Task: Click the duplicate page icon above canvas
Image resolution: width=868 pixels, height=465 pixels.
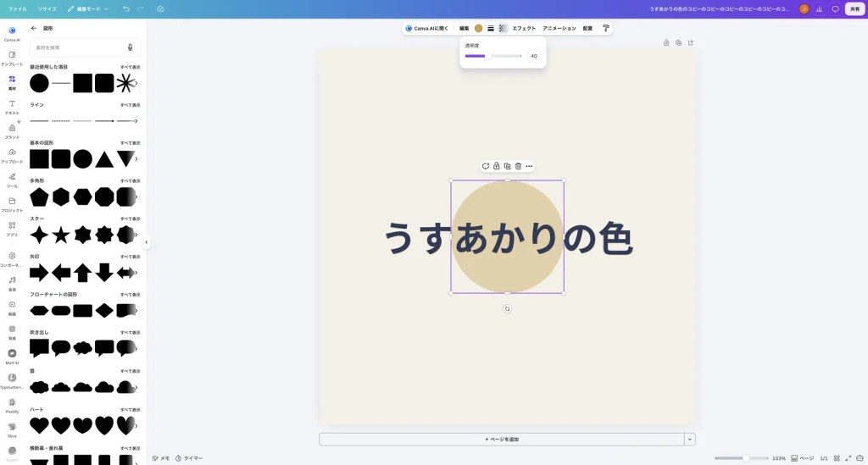Action: pos(678,42)
